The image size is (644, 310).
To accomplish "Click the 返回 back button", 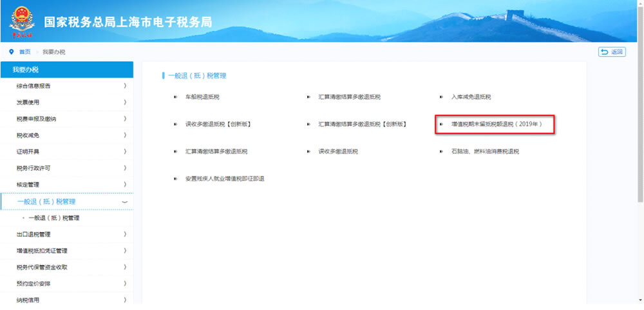I will click(612, 52).
